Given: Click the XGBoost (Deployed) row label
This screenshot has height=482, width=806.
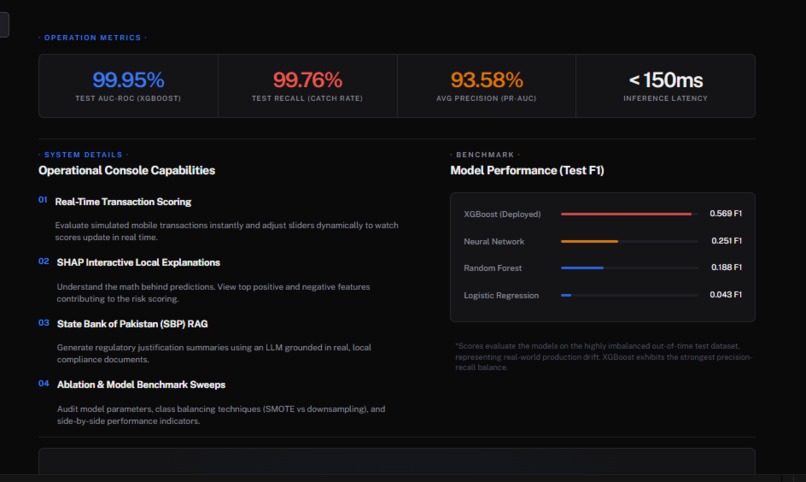Looking at the screenshot, I should click(502, 214).
